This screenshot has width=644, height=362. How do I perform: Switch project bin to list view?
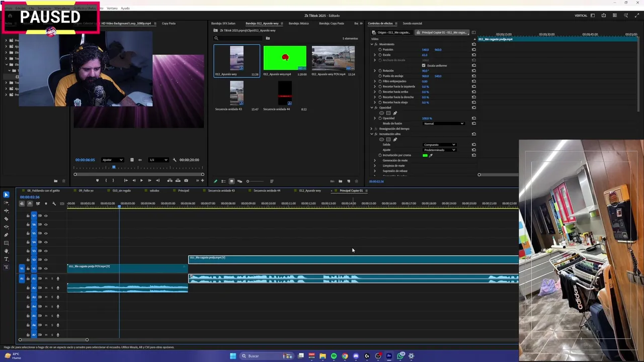coord(223,181)
